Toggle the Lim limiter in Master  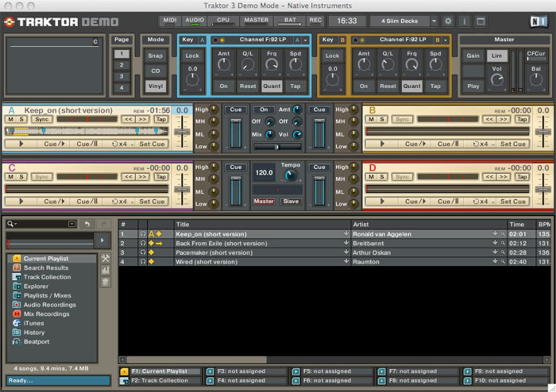[497, 56]
